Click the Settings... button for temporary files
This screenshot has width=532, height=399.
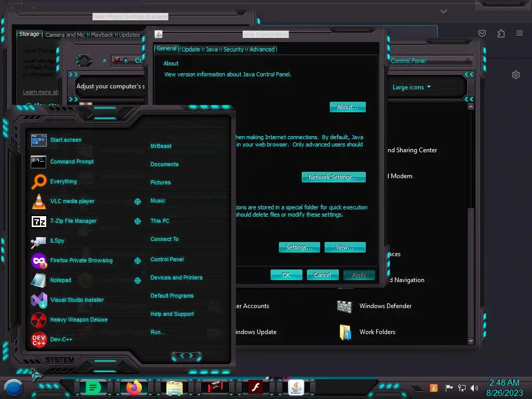pyautogui.click(x=299, y=247)
